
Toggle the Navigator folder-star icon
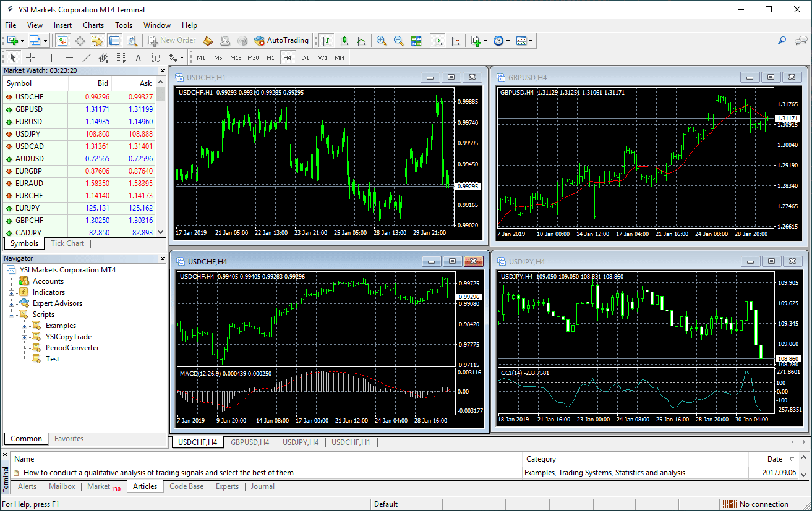click(97, 41)
